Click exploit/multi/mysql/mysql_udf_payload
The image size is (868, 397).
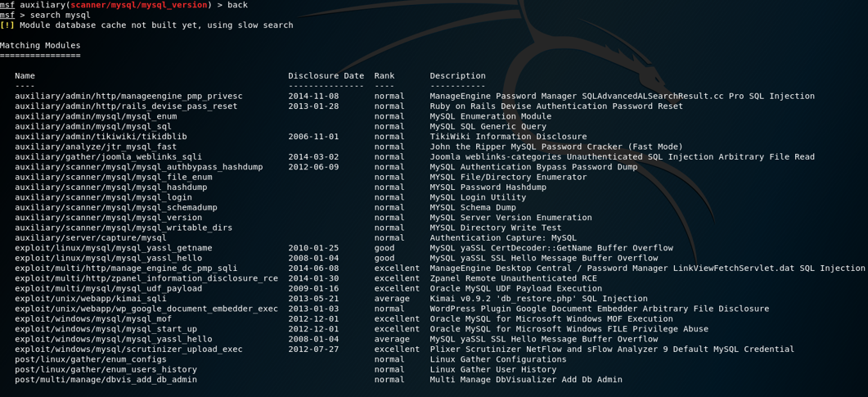coord(109,288)
